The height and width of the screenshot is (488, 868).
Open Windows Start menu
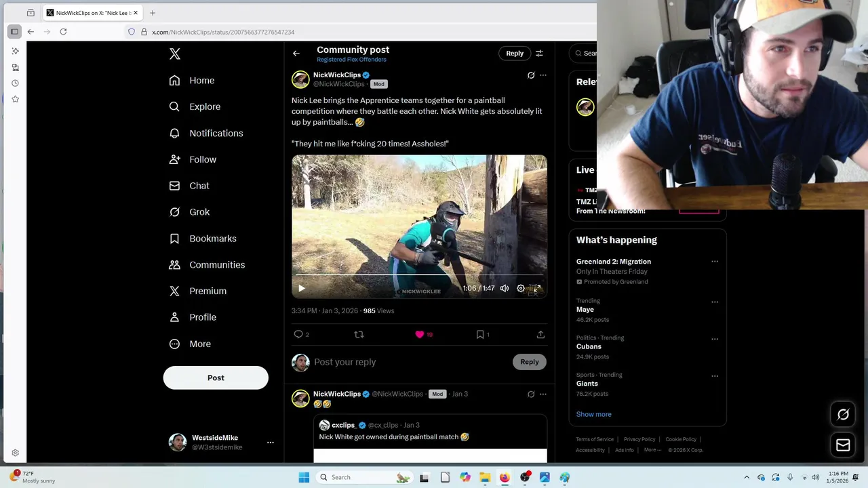304,477
